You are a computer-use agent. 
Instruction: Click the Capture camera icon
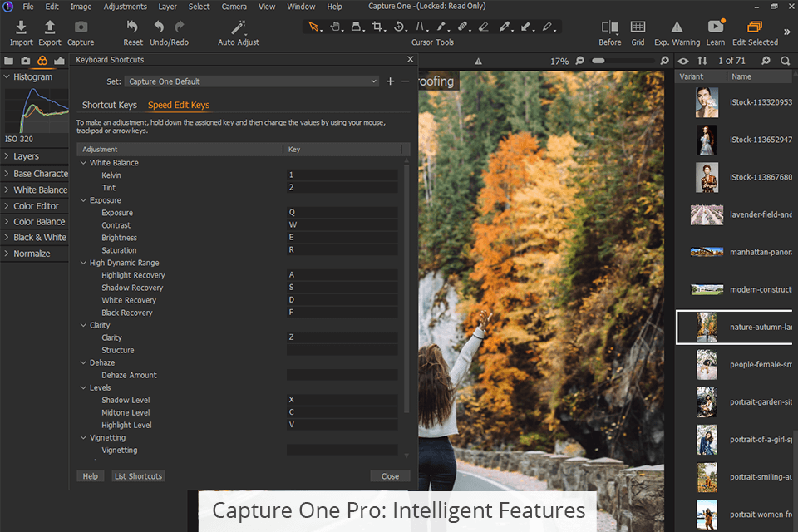[81, 28]
